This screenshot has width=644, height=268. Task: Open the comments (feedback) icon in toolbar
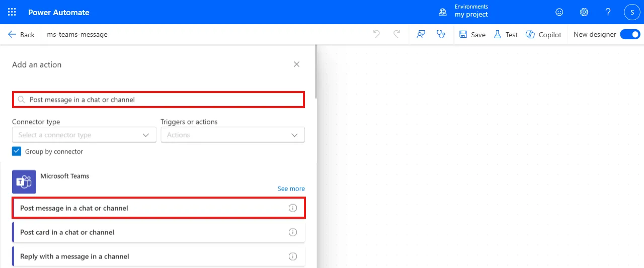pyautogui.click(x=421, y=34)
